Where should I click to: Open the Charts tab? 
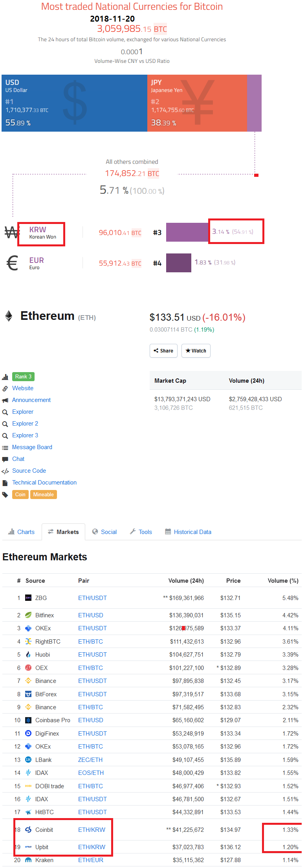coord(22,532)
